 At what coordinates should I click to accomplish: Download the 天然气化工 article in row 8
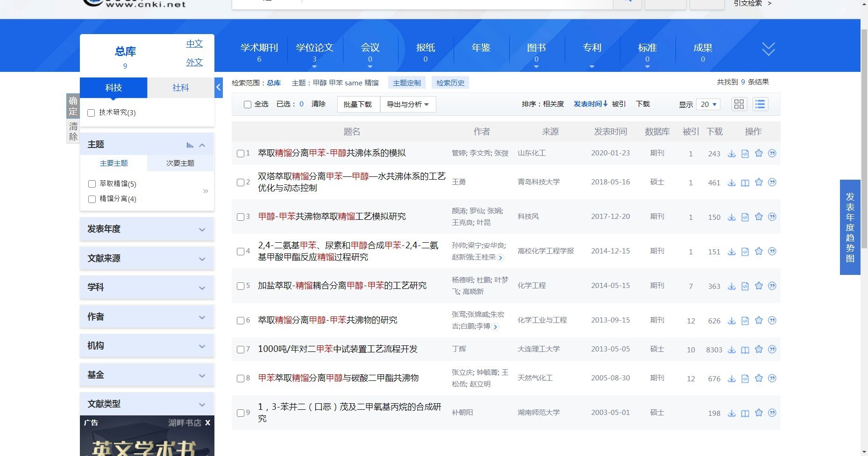pyautogui.click(x=732, y=379)
